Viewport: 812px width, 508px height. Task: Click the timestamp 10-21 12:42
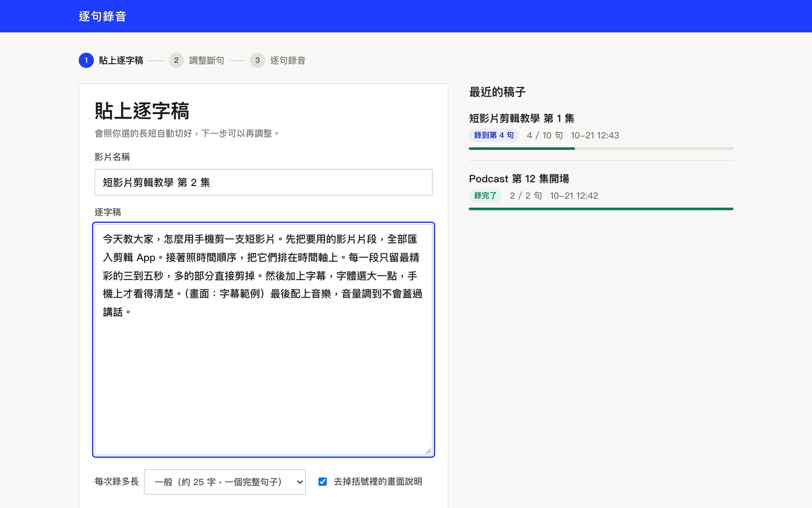tap(574, 196)
